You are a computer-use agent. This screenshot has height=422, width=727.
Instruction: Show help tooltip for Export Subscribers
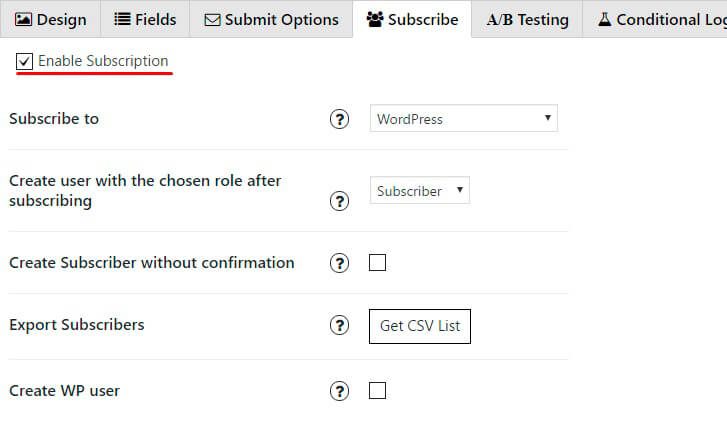pyautogui.click(x=339, y=325)
